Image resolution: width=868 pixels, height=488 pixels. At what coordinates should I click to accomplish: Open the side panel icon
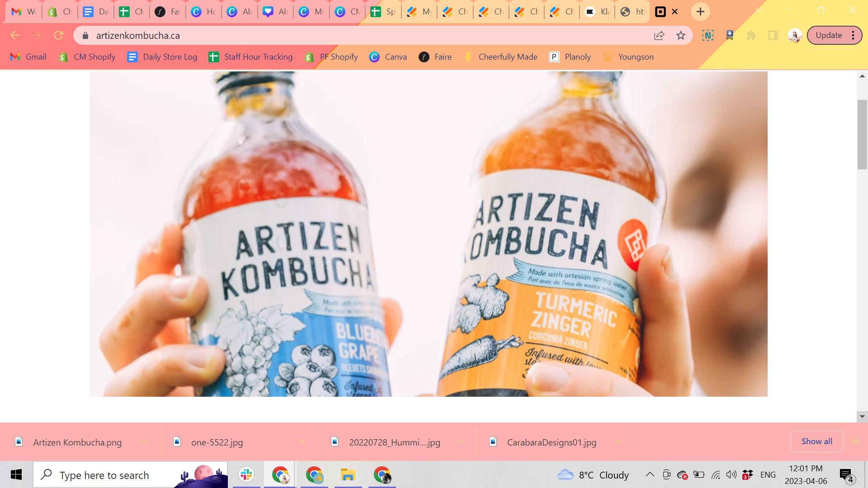tap(773, 35)
